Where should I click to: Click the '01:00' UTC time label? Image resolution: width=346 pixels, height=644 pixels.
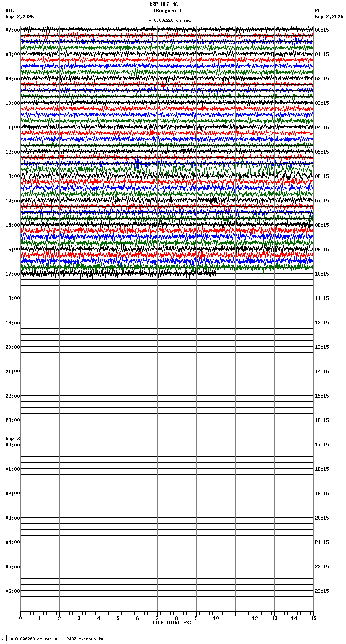(x=13, y=469)
